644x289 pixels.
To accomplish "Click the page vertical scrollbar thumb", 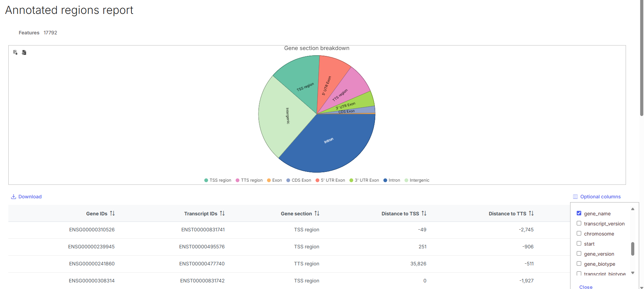I will [642, 59].
